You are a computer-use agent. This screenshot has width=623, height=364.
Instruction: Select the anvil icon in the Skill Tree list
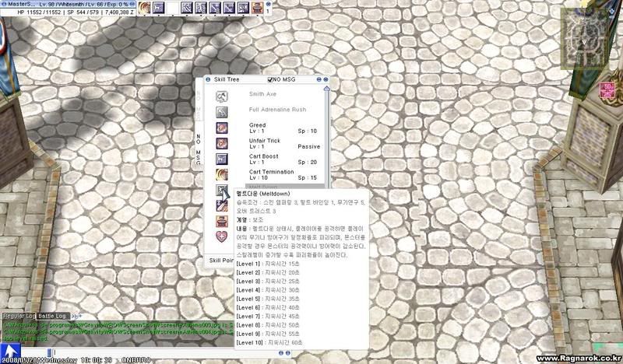point(222,221)
